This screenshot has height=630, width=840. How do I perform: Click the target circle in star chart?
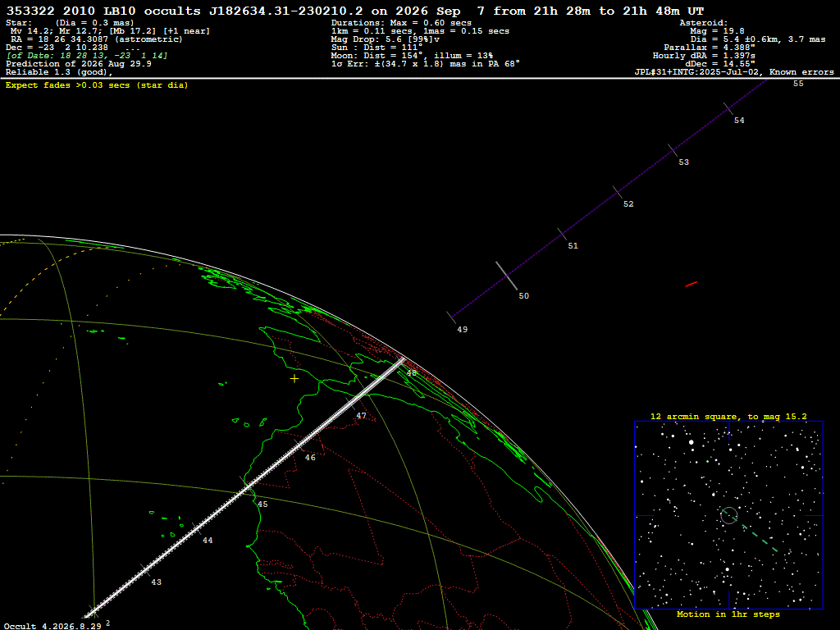coord(729,515)
